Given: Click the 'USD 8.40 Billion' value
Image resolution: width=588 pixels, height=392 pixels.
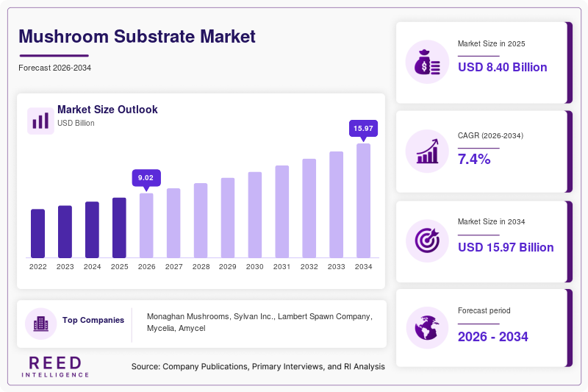Looking at the screenshot, I should 503,67.
